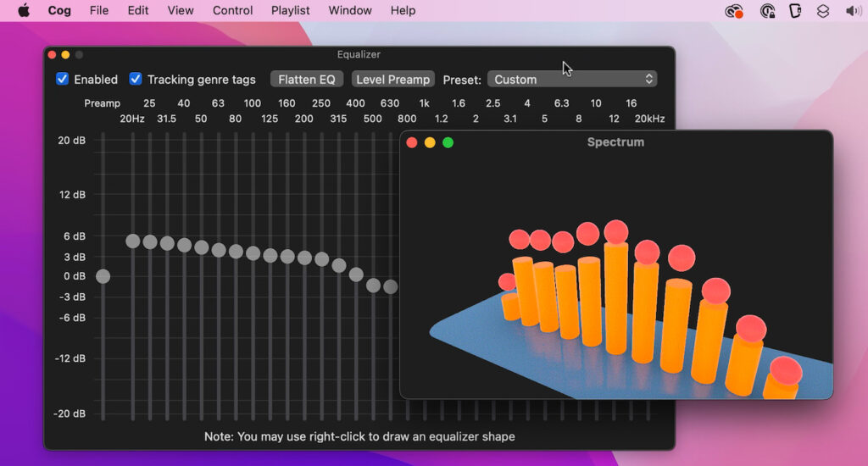Close the Equalizer window
This screenshot has width=868, height=466.
52,55
